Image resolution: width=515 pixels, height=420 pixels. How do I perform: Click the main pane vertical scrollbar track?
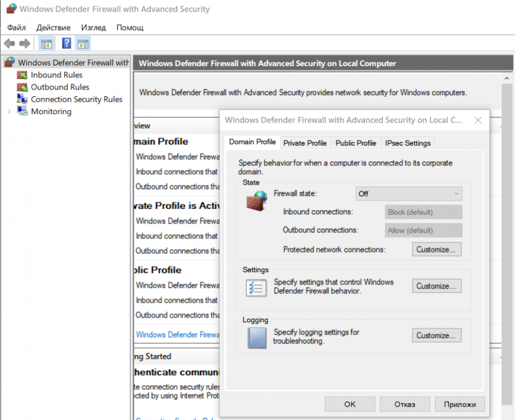coord(507,244)
